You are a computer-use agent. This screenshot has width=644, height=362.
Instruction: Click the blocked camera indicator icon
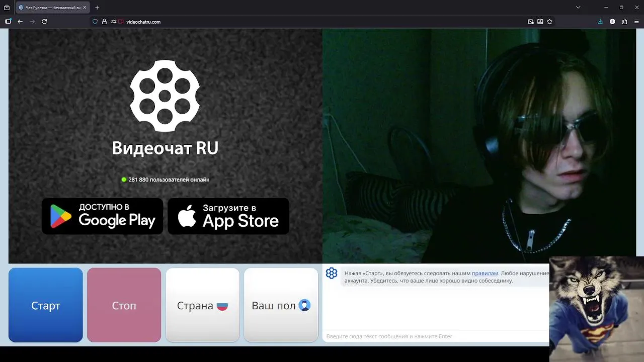[121, 22]
